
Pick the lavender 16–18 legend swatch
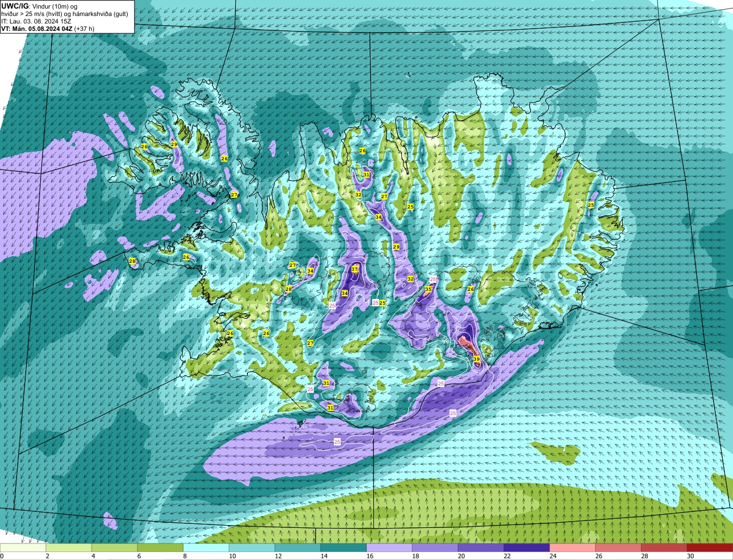389,547
